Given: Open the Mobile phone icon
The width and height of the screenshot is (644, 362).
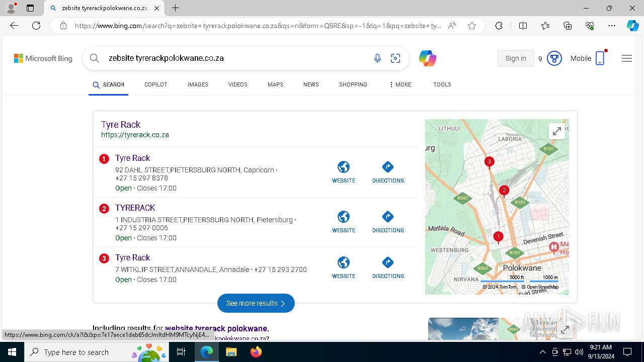Looking at the screenshot, I should [x=600, y=58].
